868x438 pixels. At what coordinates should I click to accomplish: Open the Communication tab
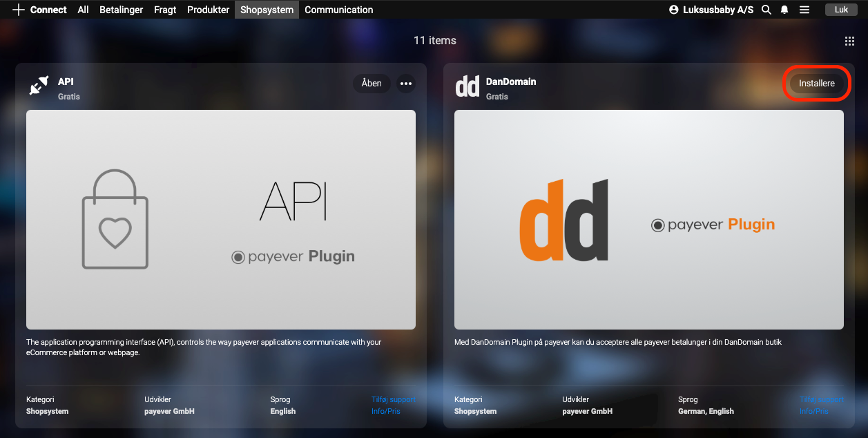[339, 10]
